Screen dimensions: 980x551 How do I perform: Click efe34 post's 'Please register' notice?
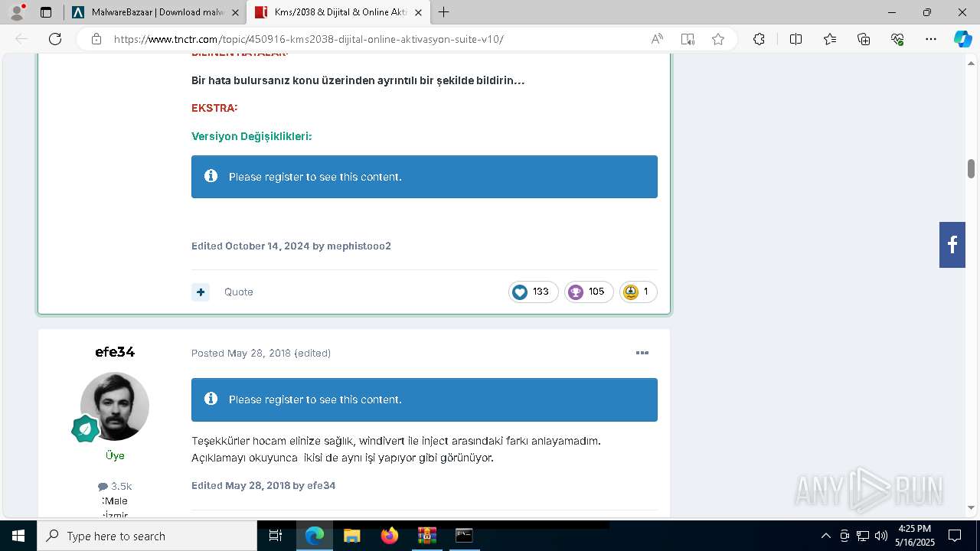[x=424, y=399]
